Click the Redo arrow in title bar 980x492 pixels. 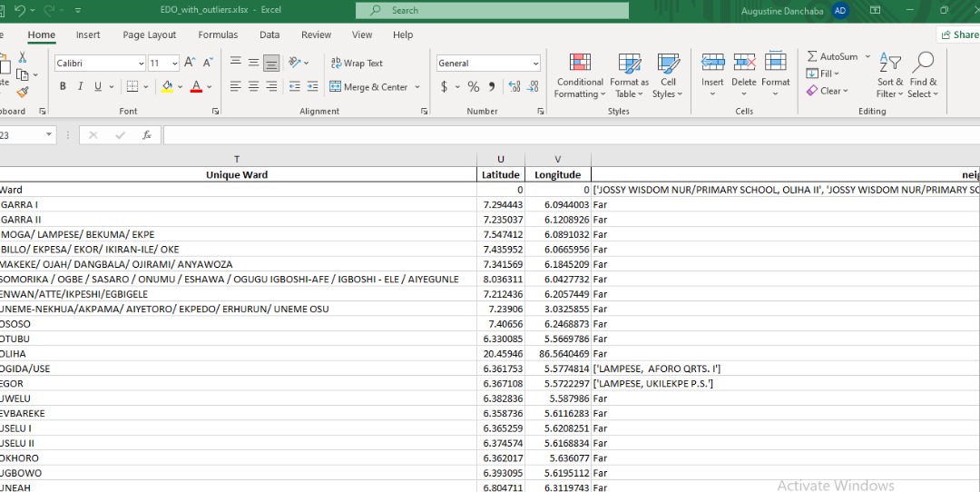point(49,10)
